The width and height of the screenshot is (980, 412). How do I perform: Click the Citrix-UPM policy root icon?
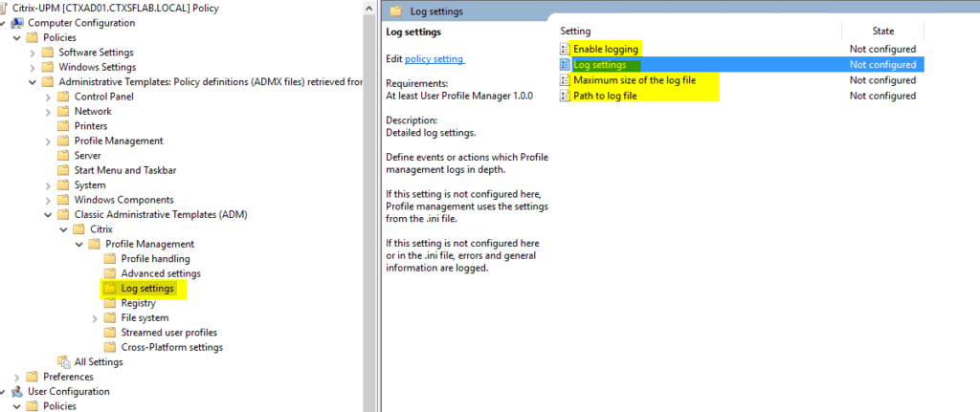(x=5, y=8)
